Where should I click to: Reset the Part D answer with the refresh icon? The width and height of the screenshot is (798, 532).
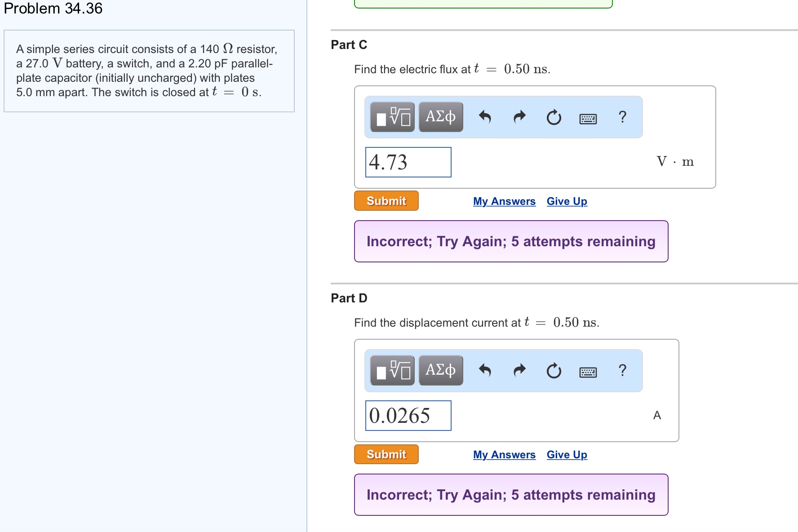[553, 370]
